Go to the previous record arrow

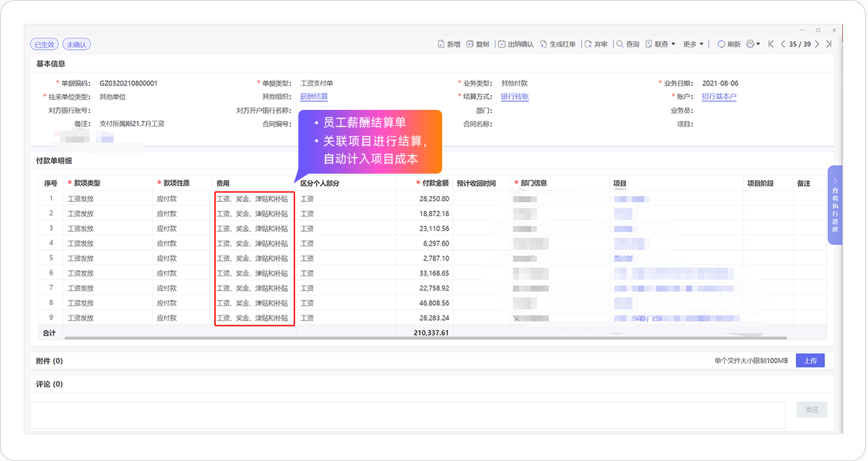(x=783, y=45)
